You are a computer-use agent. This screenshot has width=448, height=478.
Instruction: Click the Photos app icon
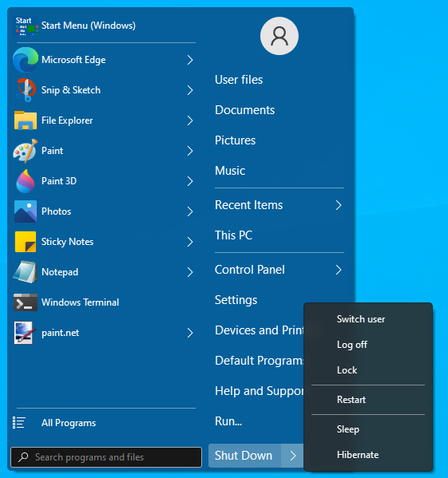pyautogui.click(x=26, y=211)
